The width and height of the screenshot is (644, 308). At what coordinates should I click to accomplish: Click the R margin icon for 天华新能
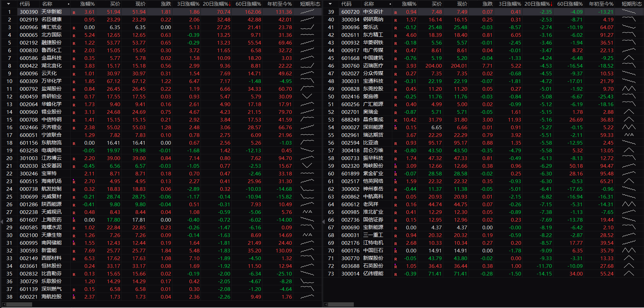click(74, 12)
